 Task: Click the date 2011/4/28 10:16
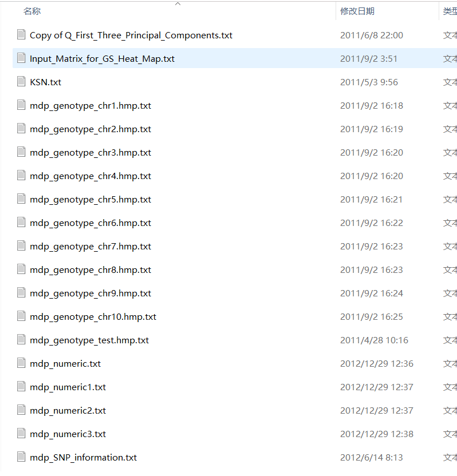[374, 340]
